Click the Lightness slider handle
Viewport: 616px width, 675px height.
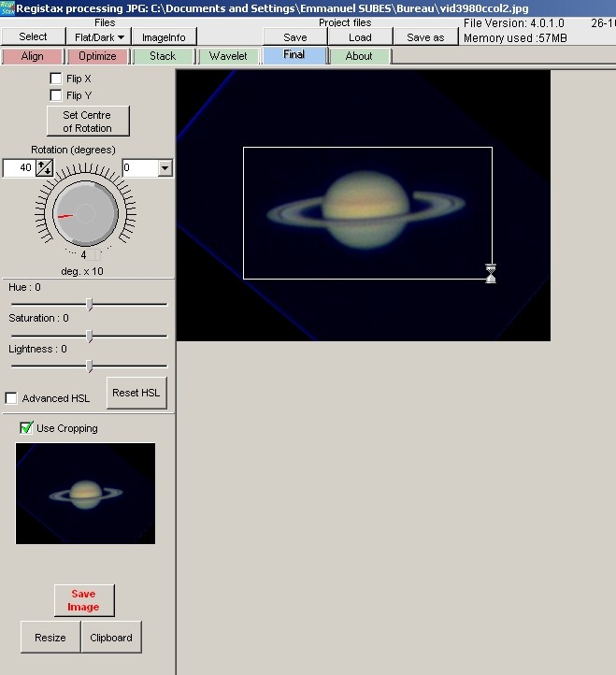(x=89, y=366)
